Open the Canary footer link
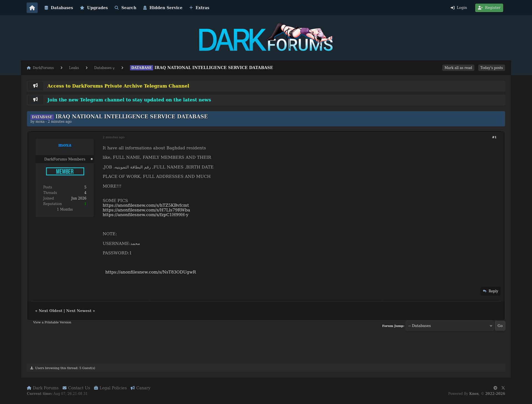 point(140,388)
